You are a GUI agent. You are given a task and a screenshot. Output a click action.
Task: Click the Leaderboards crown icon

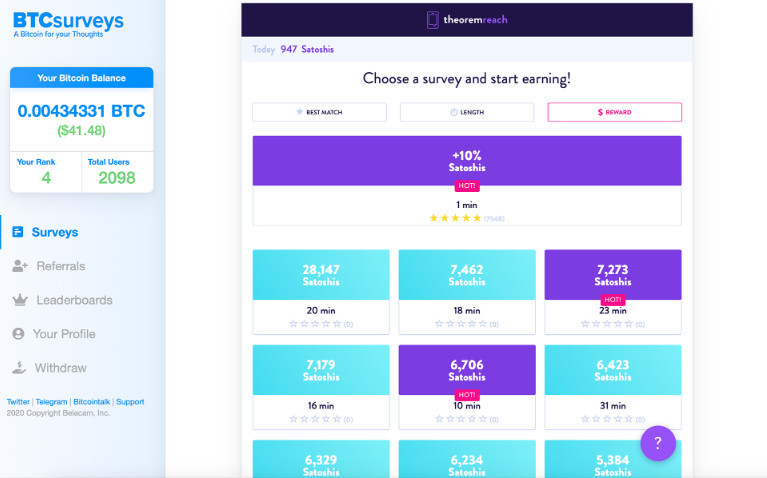click(x=20, y=300)
